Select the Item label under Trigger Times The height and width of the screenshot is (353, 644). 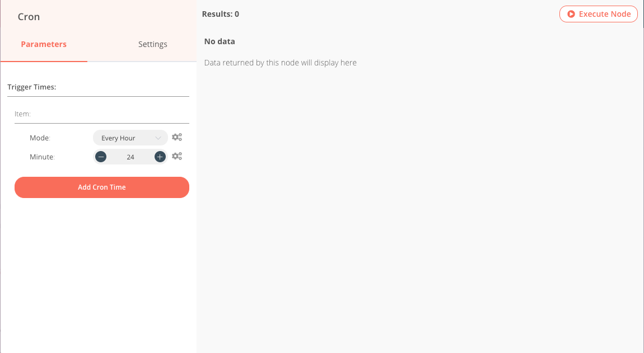pos(22,114)
